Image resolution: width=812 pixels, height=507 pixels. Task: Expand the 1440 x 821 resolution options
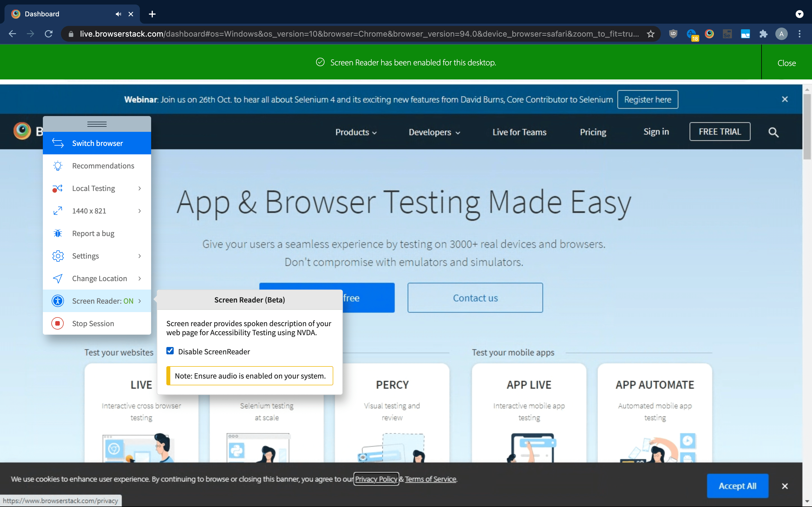pos(138,211)
